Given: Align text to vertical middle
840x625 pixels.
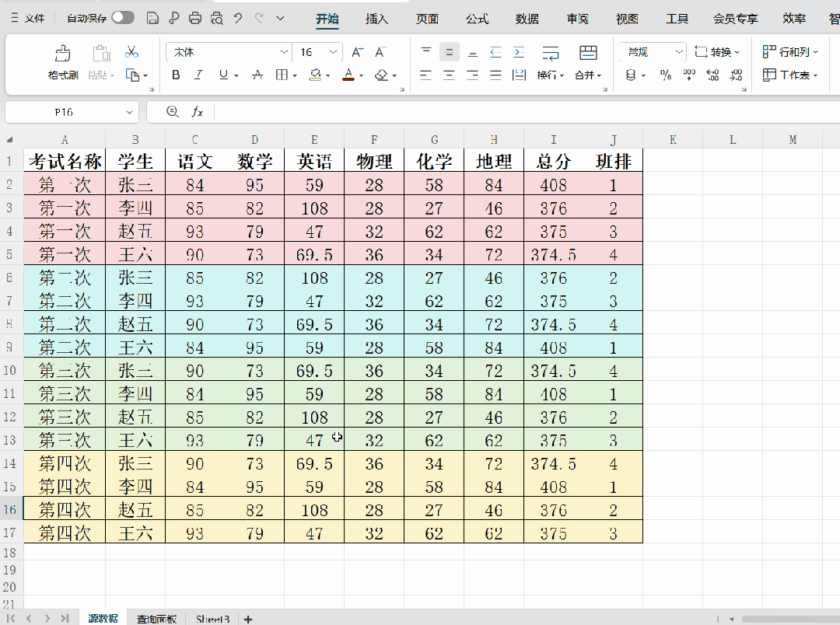Looking at the screenshot, I should 450,52.
